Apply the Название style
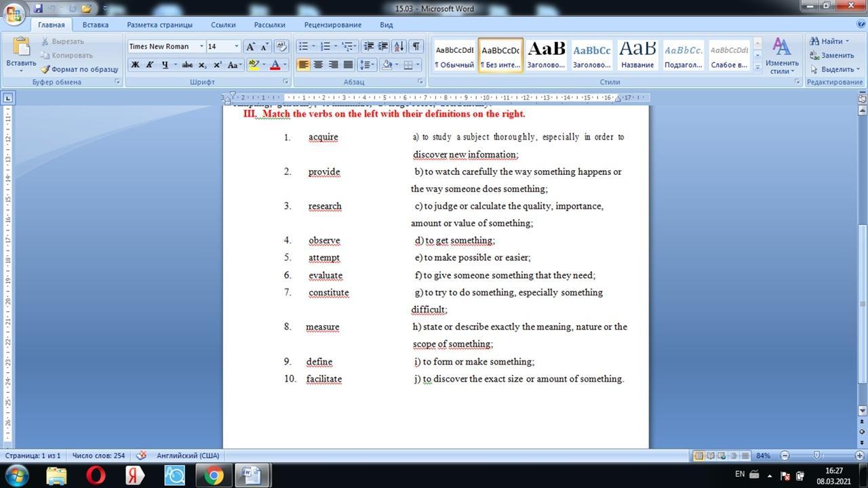868x488 pixels. coord(637,55)
